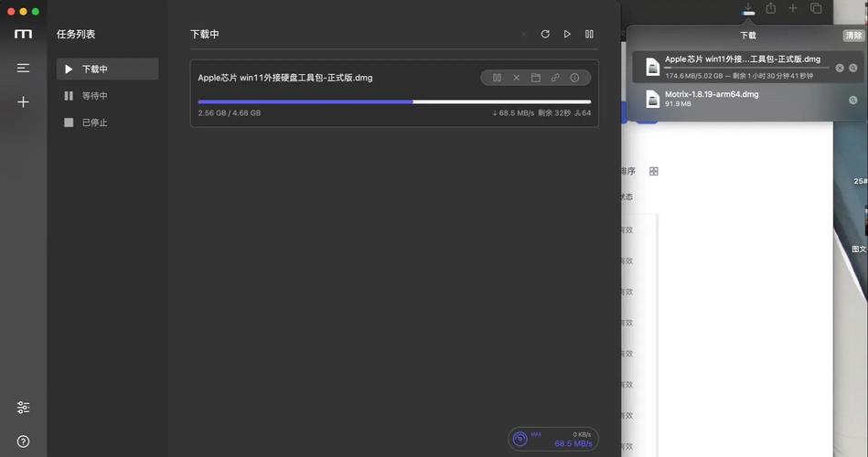
Task: Select the 等待中 tab in task list
Action: 107,96
